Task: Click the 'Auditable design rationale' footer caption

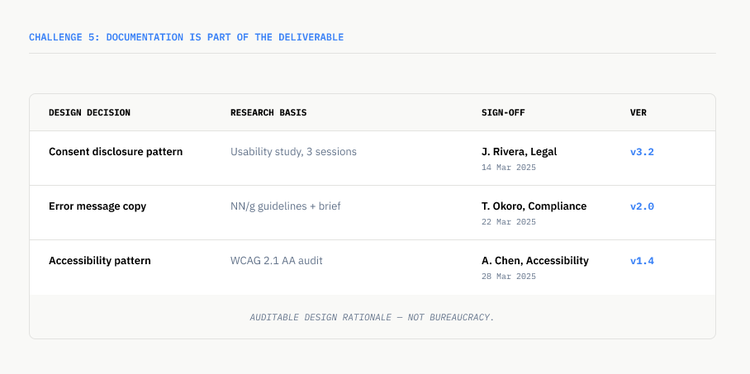Action: [x=372, y=317]
